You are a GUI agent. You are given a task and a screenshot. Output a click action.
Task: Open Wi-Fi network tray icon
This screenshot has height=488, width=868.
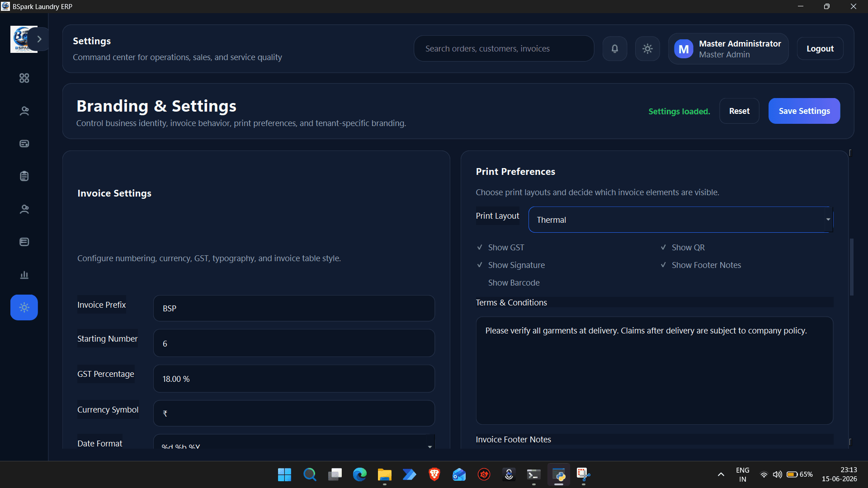pyautogui.click(x=764, y=474)
